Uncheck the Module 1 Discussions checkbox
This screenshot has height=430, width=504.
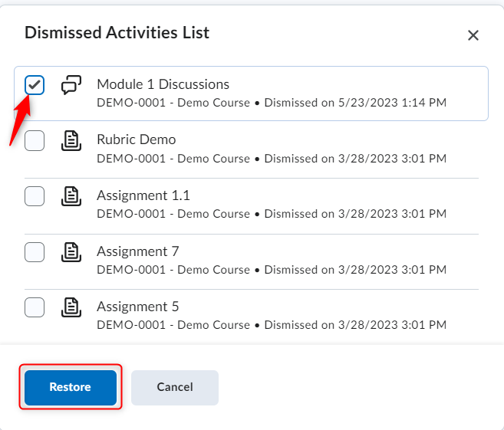click(x=35, y=85)
